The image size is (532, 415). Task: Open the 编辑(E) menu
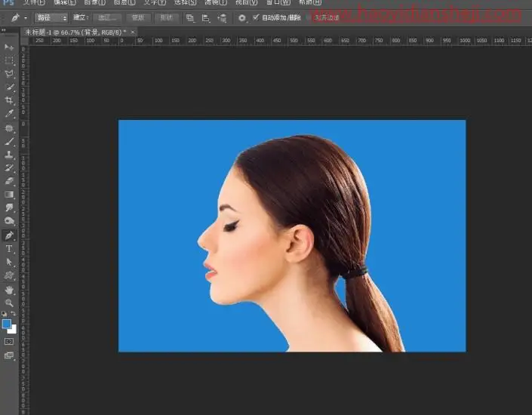coord(64,2)
